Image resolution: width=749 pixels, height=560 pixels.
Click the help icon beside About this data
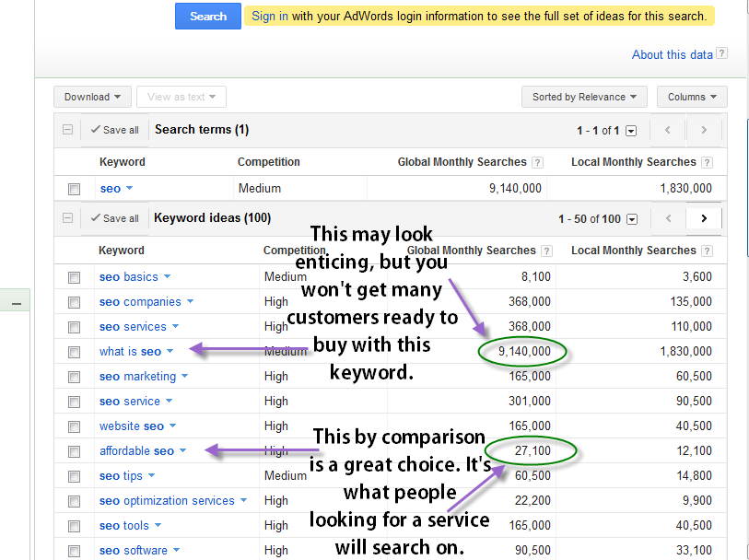pyautogui.click(x=721, y=54)
